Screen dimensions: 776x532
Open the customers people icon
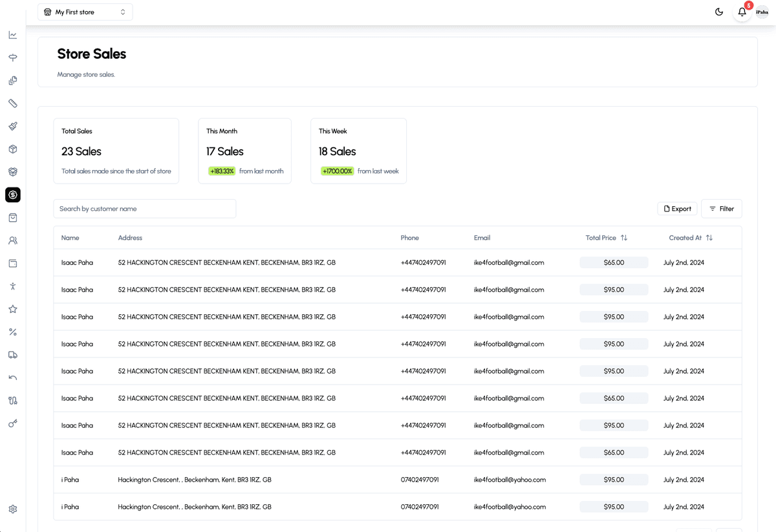click(x=13, y=240)
